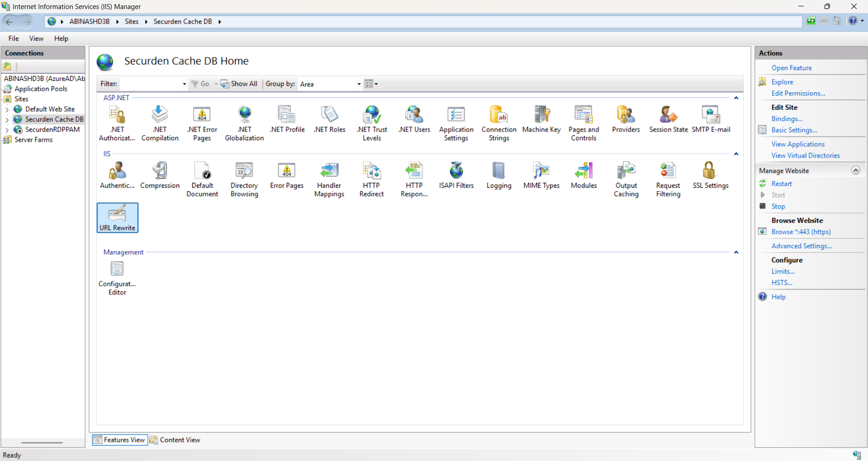
Task: Click the Bindings link
Action: tap(787, 119)
